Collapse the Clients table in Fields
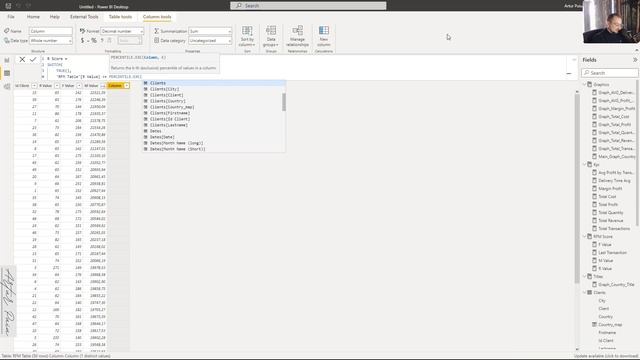The height and width of the screenshot is (360, 640). click(584, 293)
